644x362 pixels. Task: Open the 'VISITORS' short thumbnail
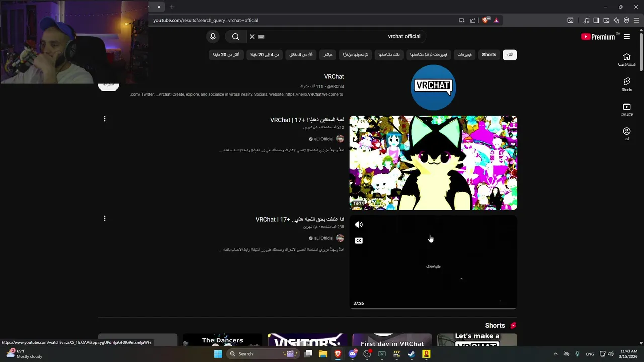pyautogui.click(x=307, y=340)
